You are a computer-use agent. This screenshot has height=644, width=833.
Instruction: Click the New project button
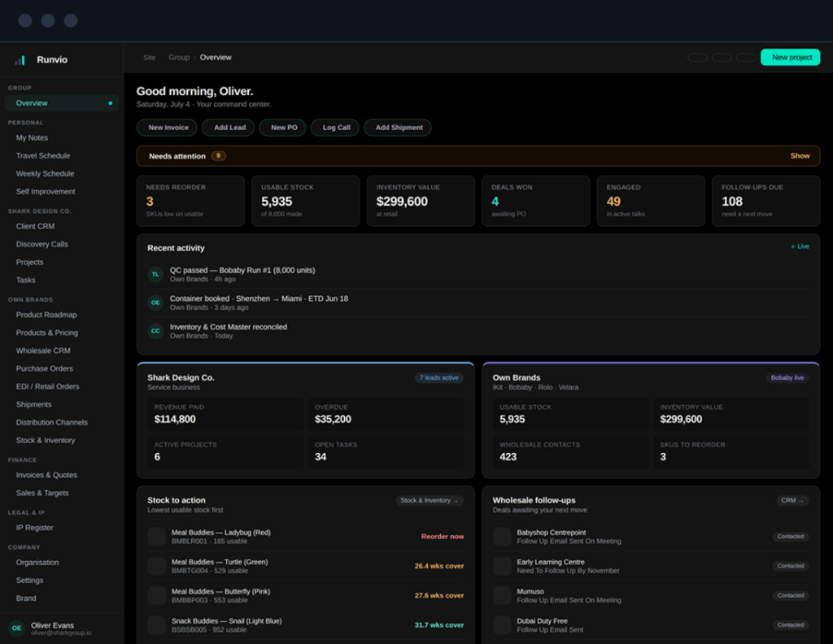[x=791, y=58]
